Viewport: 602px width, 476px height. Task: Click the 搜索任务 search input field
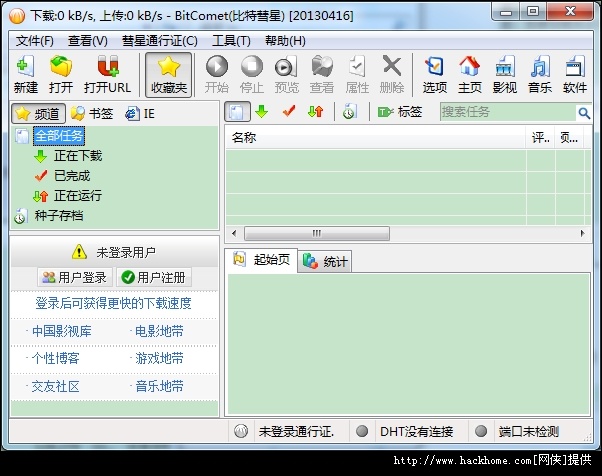tap(508, 112)
